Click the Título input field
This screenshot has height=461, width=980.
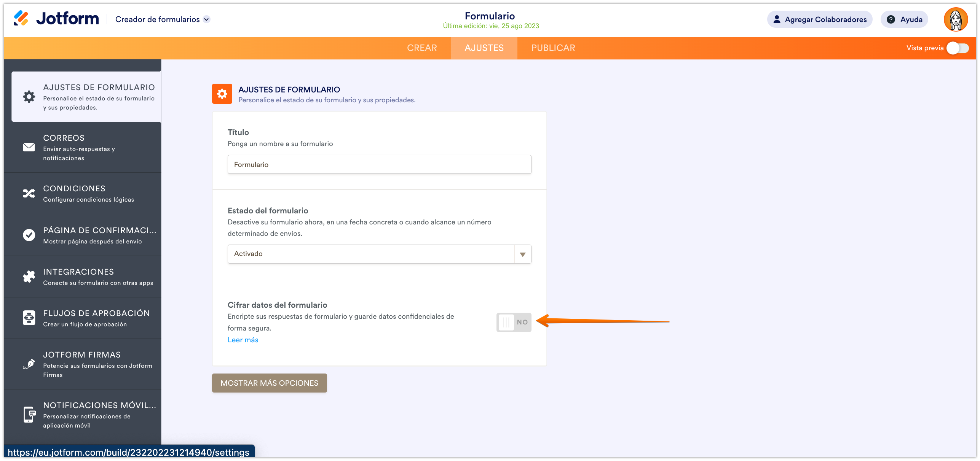click(x=379, y=164)
